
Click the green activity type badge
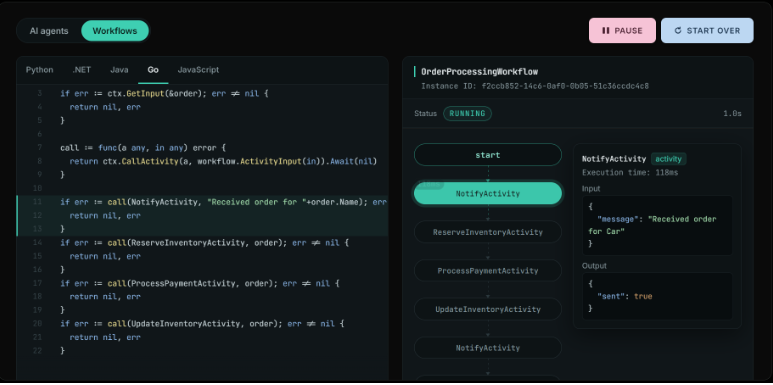[668, 159]
